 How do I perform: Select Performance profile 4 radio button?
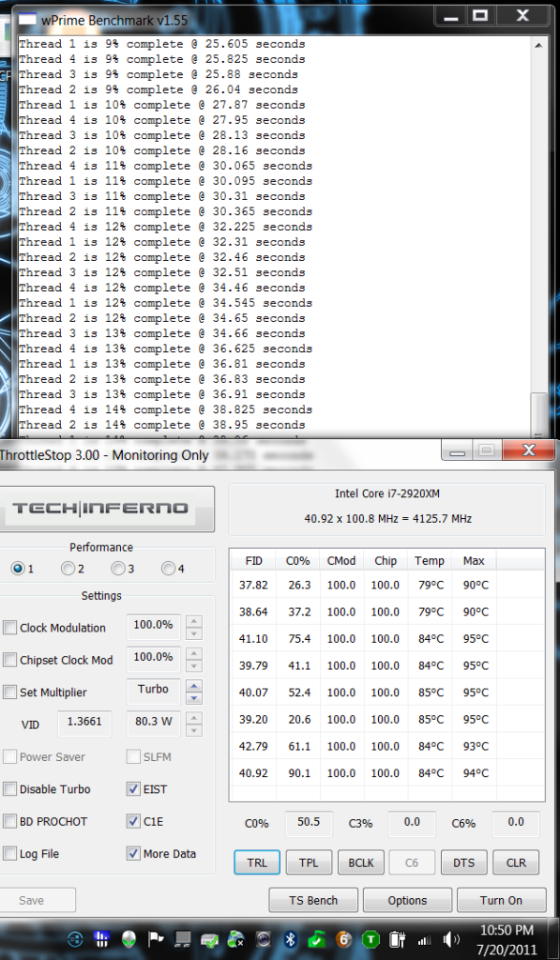[x=168, y=569]
